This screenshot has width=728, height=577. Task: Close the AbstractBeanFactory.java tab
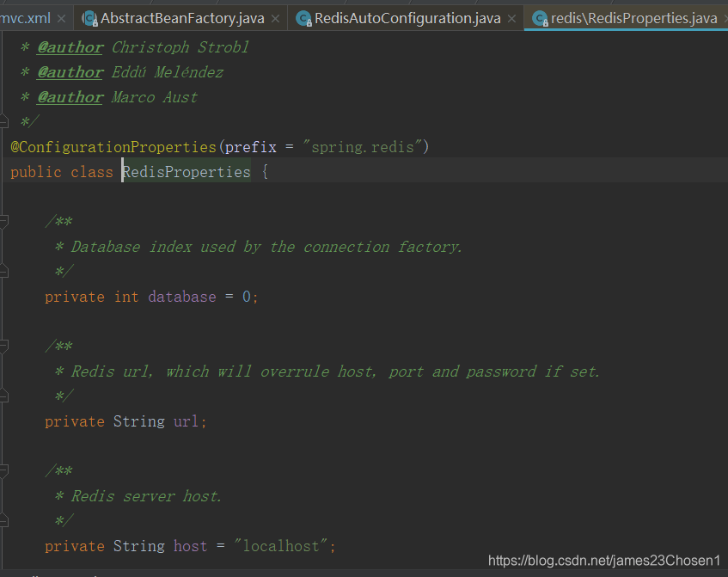275,19
